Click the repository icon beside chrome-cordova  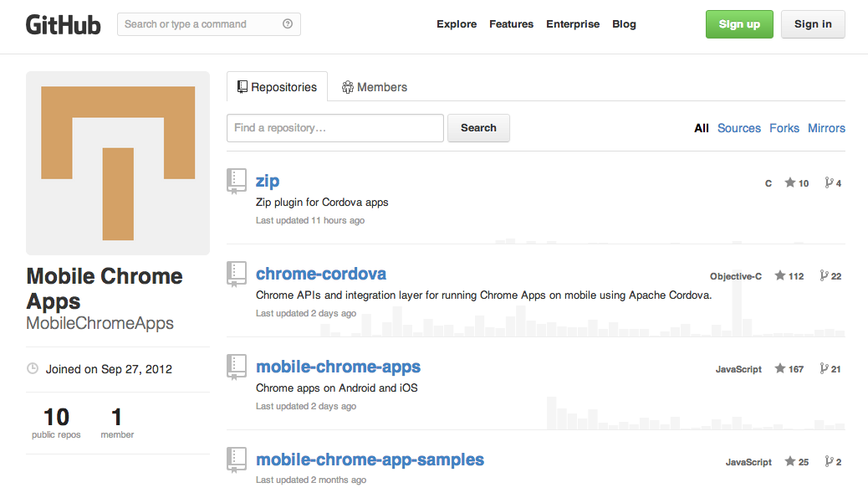click(237, 274)
